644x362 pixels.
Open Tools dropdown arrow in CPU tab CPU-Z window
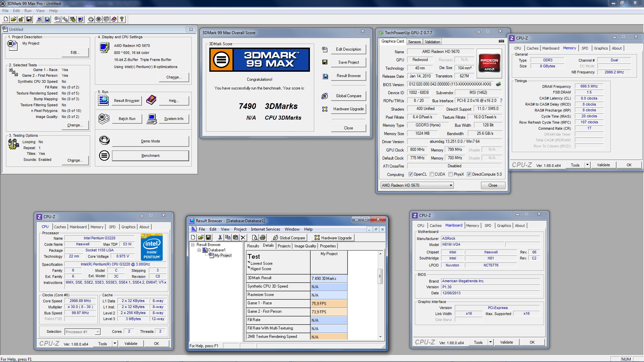pos(115,344)
